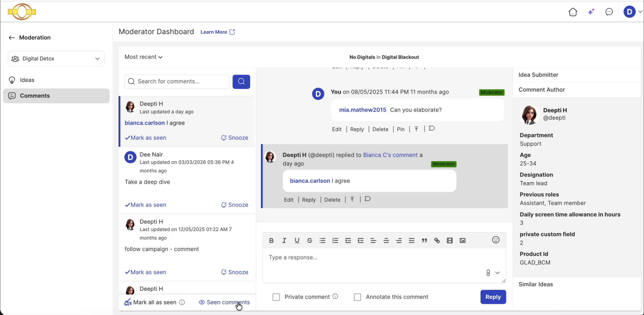Click the blue Reply submit button
This screenshot has width=644, height=315.
(493, 297)
